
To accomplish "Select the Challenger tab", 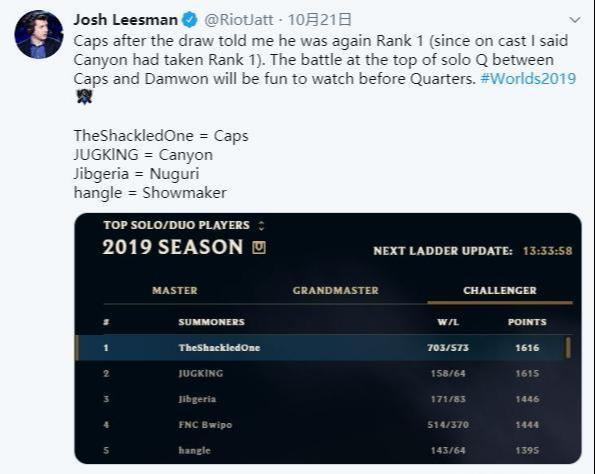I will click(500, 290).
